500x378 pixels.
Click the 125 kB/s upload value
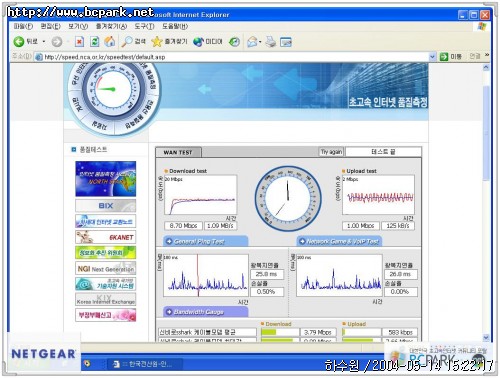398,226
